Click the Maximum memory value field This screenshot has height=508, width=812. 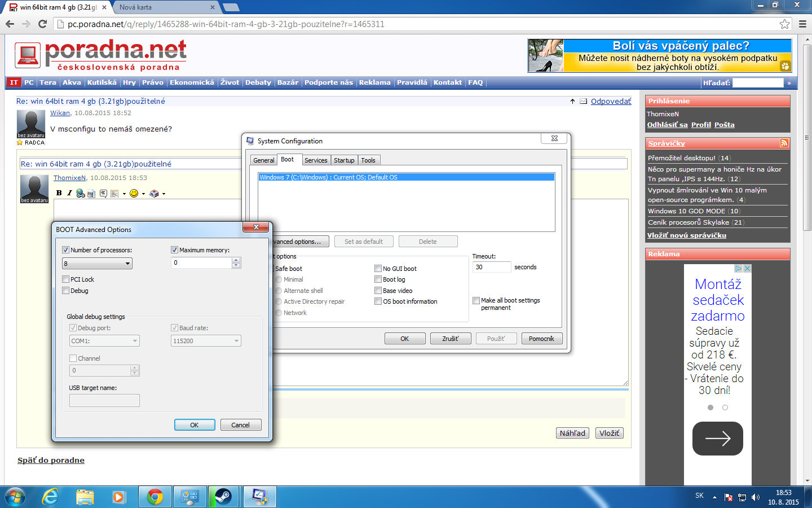[x=202, y=263]
